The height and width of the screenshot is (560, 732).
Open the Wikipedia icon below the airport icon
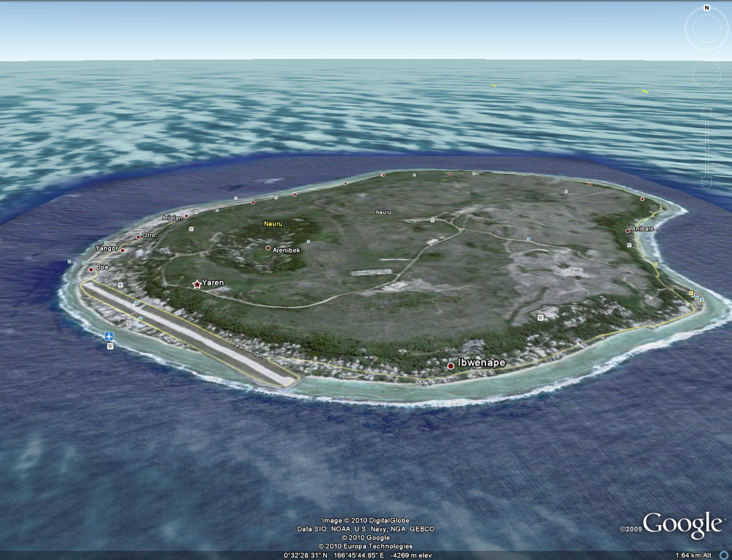(110, 347)
